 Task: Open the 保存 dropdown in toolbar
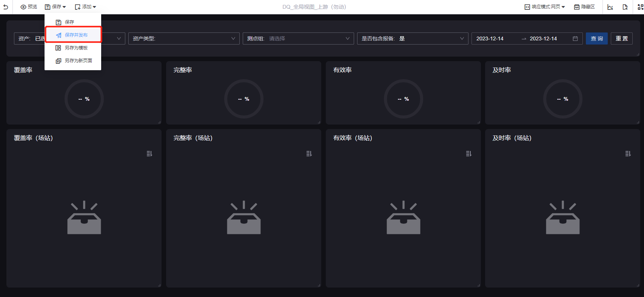point(55,7)
